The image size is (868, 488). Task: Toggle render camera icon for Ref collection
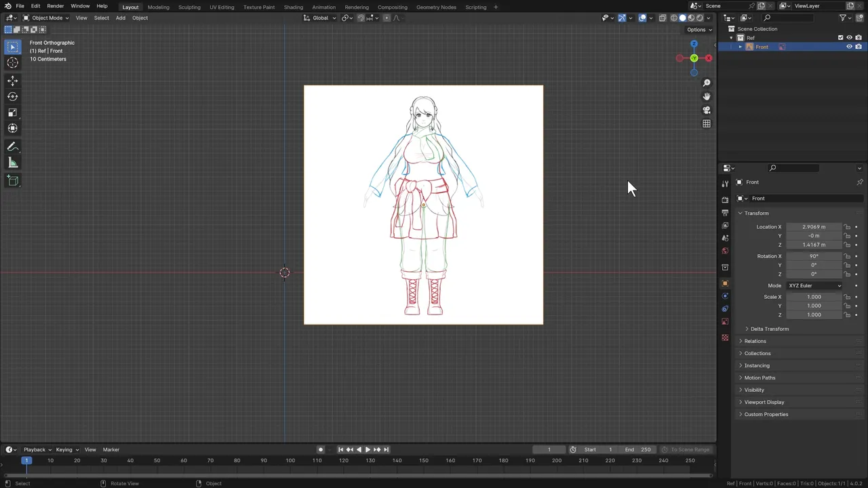(x=859, y=38)
